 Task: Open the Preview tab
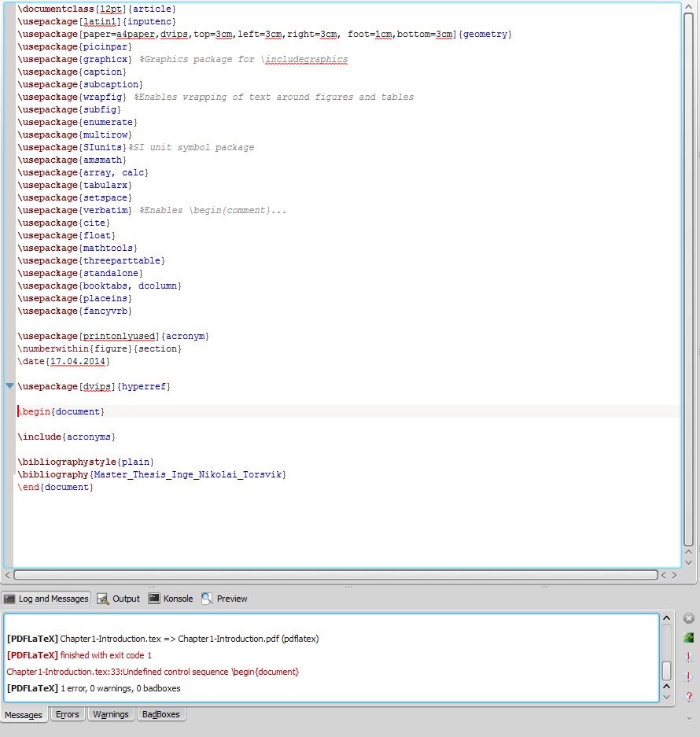coord(224,599)
